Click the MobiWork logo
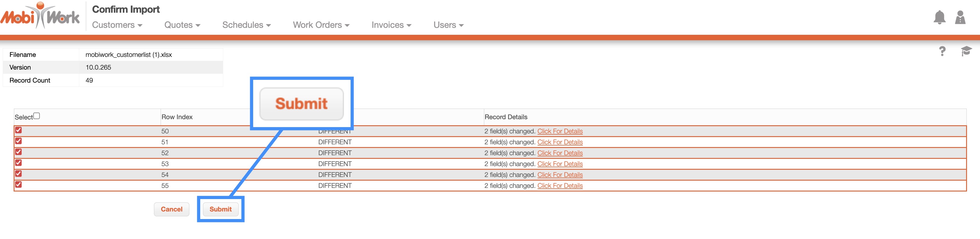The height and width of the screenshot is (239, 980). pyautogui.click(x=40, y=16)
